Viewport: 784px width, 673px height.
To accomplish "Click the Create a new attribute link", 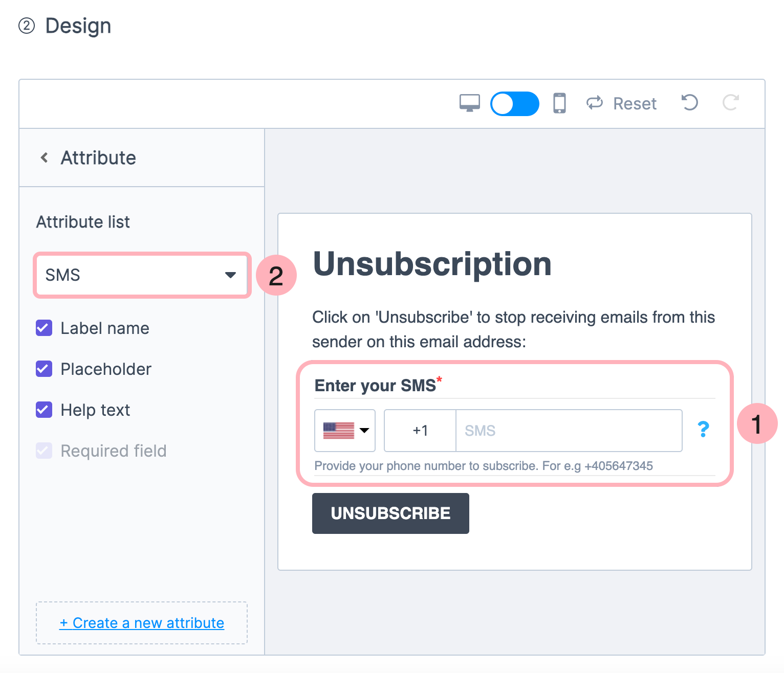I will coord(141,622).
